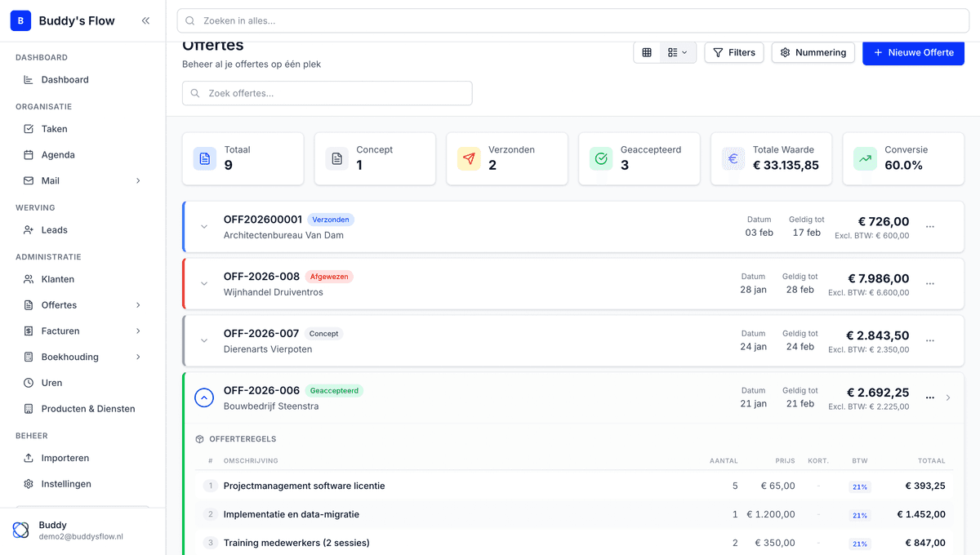Open the Agenda calendar icon
The height and width of the screenshot is (555, 980).
click(27, 154)
